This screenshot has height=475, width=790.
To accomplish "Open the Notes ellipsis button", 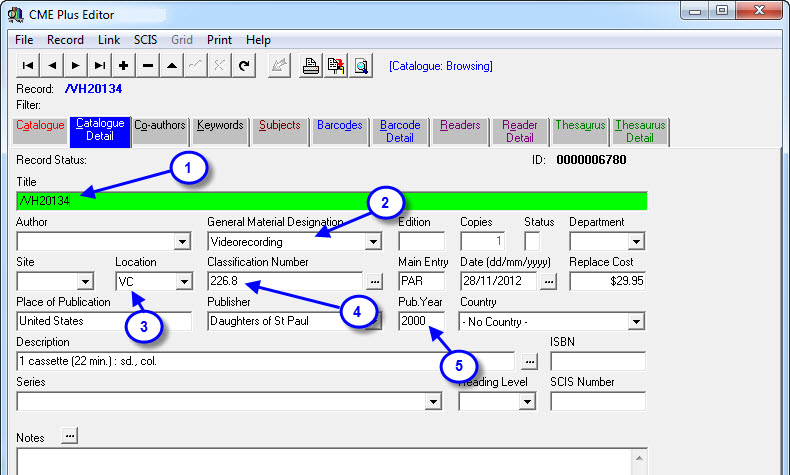I will pos(69,436).
